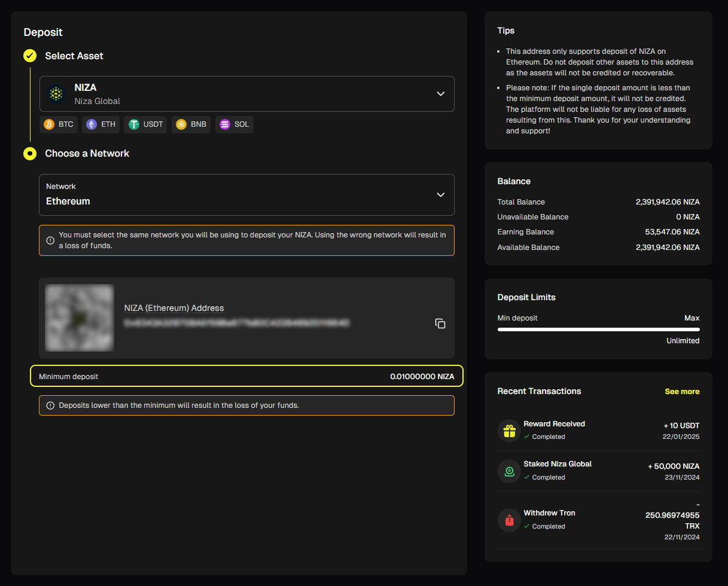Click the Staked Niza Global icon
Screen dimensions: 728x586
pyautogui.click(x=509, y=471)
